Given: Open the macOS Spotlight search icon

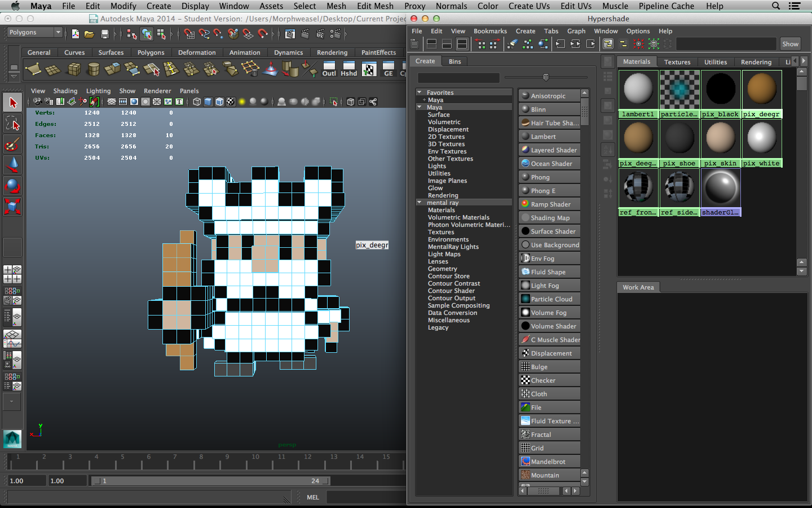Looking at the screenshot, I should click(x=776, y=6).
